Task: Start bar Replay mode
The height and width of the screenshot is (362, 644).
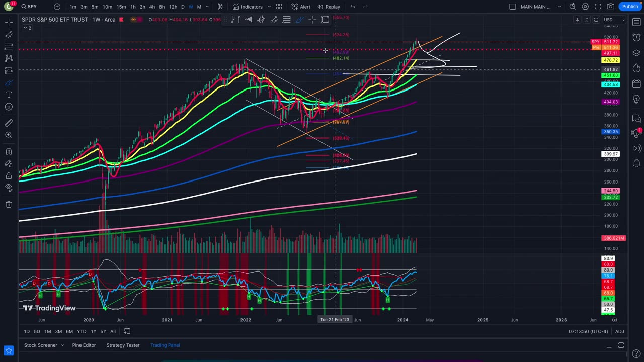Action: tap(329, 7)
